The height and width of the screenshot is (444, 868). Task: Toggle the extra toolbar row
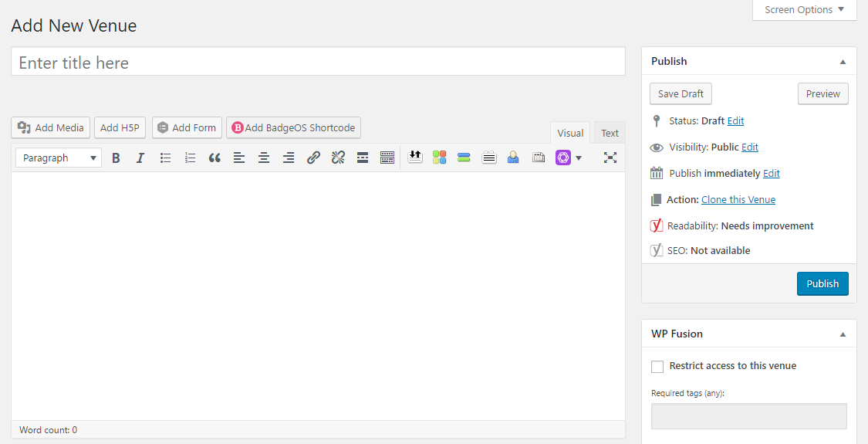[x=387, y=158]
